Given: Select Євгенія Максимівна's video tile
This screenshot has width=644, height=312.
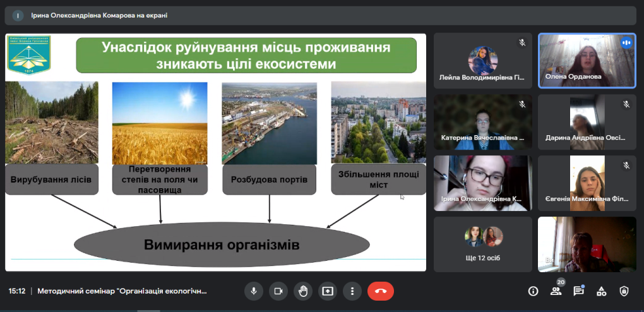Looking at the screenshot, I should (x=587, y=183).
